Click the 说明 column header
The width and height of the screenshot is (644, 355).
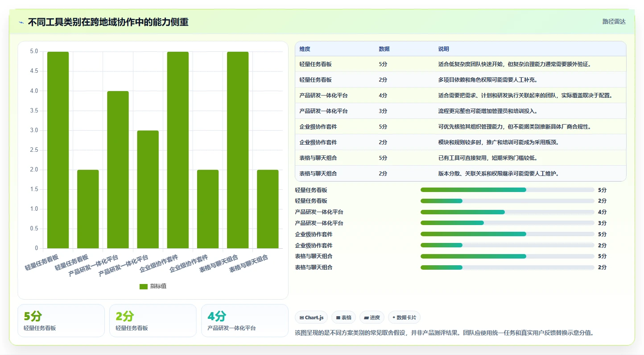[444, 49]
